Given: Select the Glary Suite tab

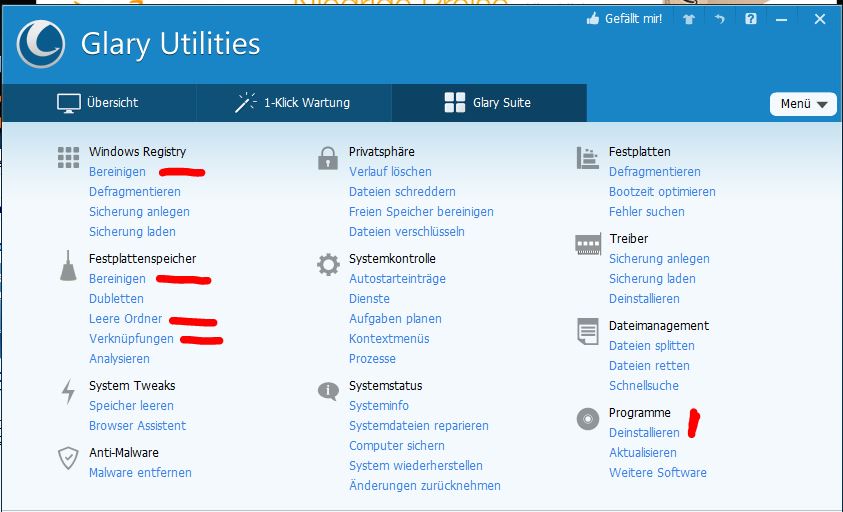Looking at the screenshot, I should tap(489, 103).
